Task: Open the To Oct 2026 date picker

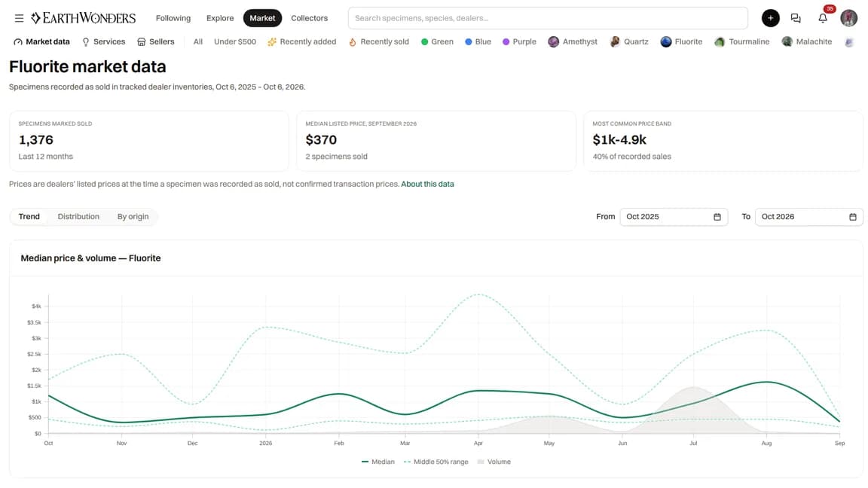Action: coord(808,217)
